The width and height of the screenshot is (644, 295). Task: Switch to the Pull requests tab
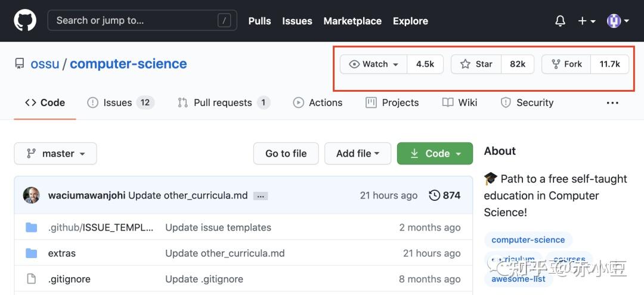(222, 103)
